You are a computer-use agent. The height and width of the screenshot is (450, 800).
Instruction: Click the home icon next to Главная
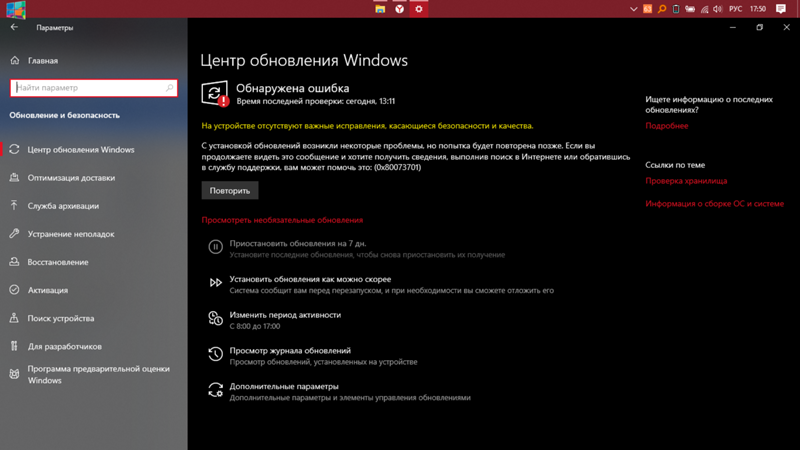(x=15, y=60)
